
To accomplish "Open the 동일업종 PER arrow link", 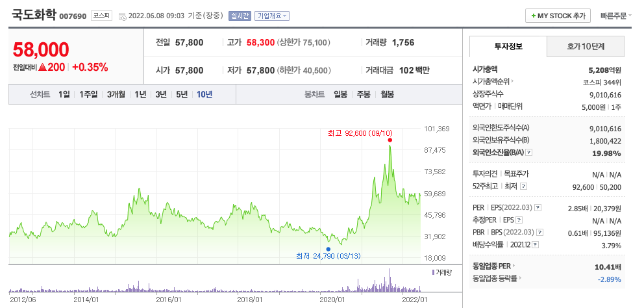I will [x=495, y=266].
